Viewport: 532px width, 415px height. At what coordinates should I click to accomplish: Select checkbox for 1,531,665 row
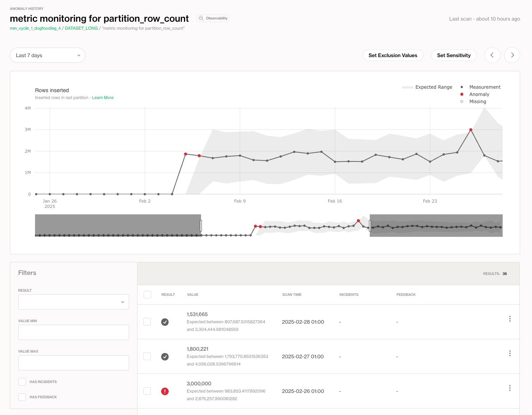pos(147,322)
